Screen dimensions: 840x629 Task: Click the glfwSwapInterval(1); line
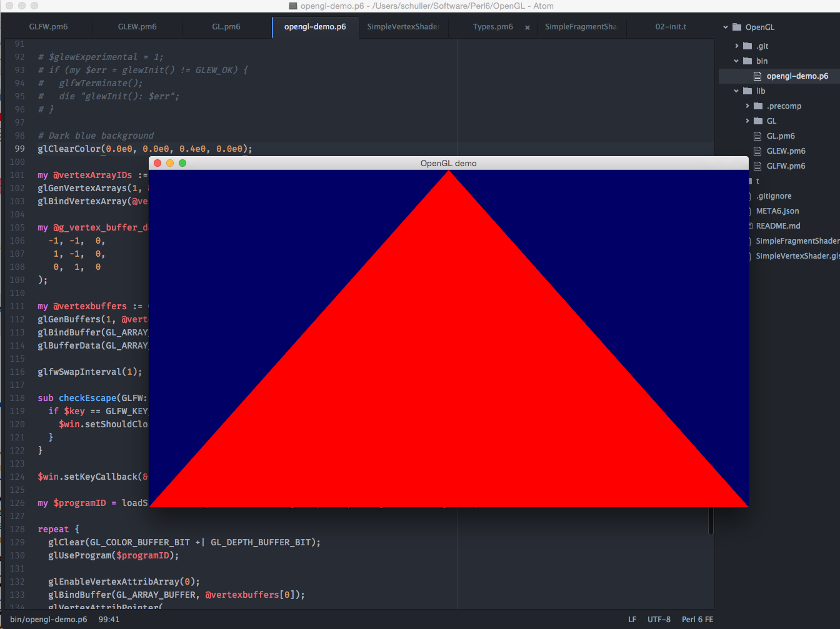pos(90,372)
